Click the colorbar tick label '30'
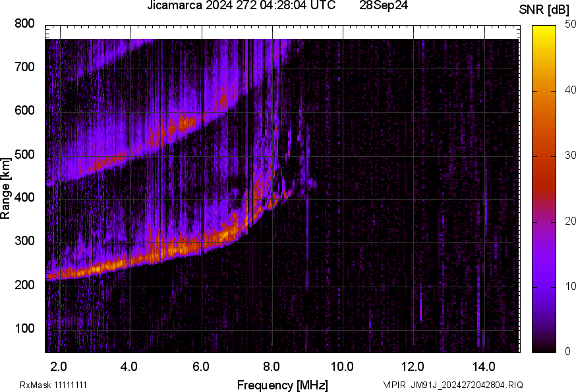Screen dimensions: 576x392 tap(570, 155)
